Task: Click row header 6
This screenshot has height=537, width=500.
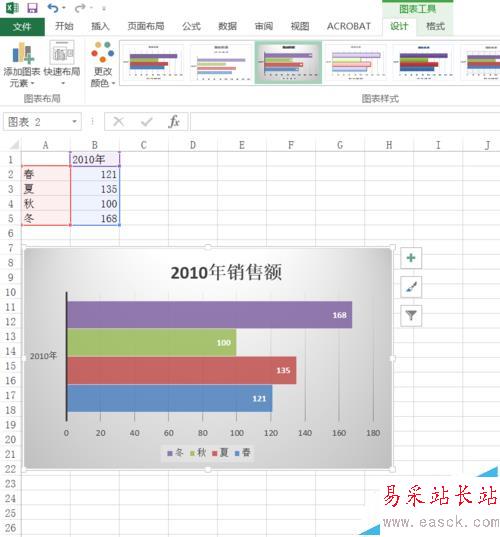Action: point(11,233)
